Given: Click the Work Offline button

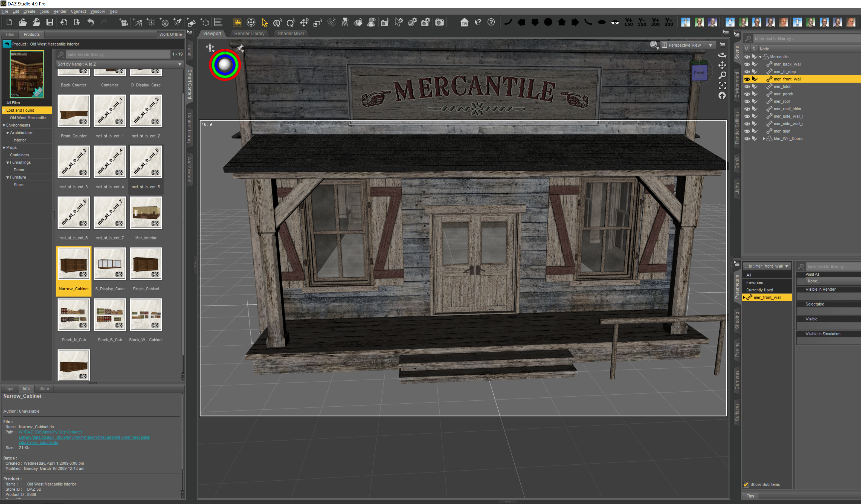Looking at the screenshot, I should click(170, 34).
